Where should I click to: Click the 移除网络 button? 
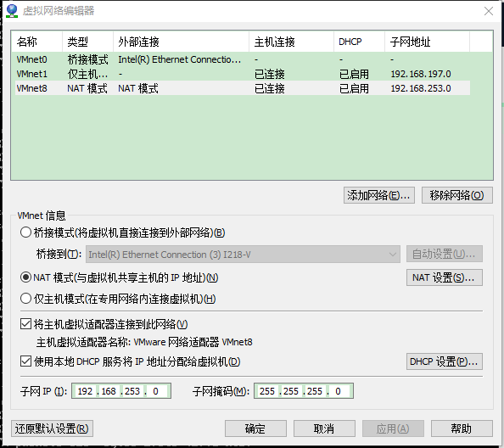pyautogui.click(x=456, y=195)
